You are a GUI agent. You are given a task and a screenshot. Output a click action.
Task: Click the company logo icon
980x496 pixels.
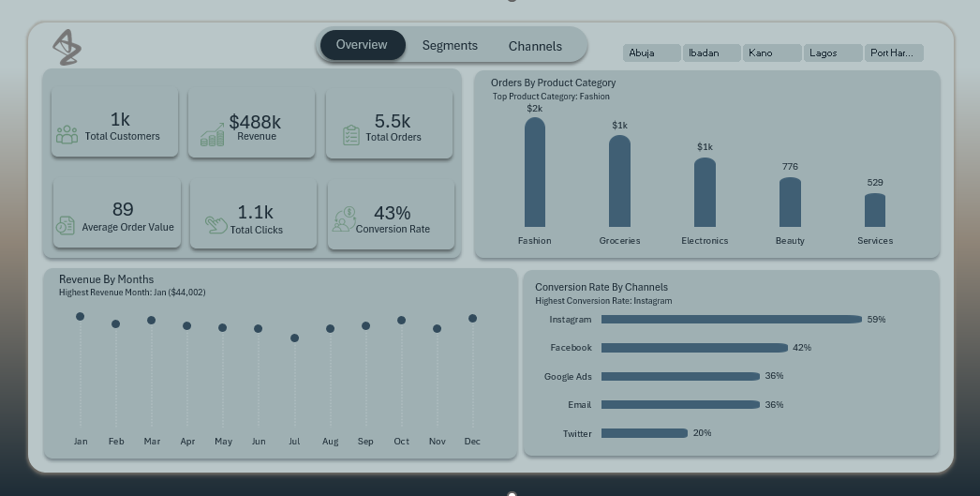tap(67, 47)
